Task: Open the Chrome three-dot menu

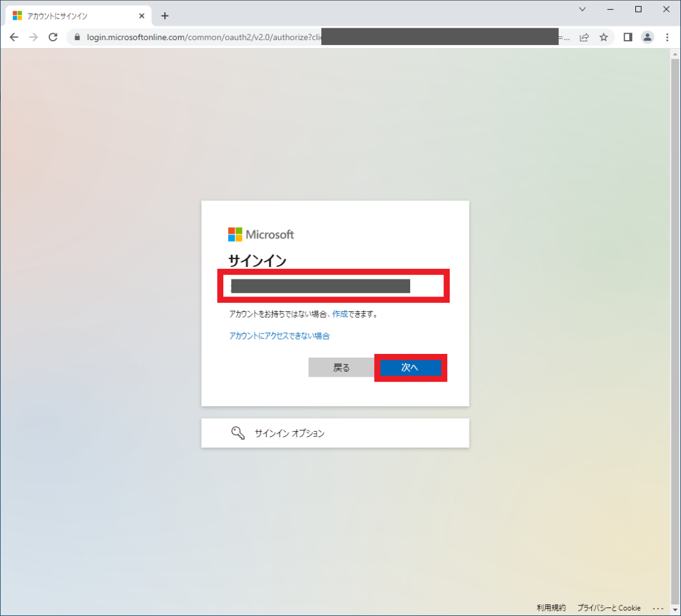Action: [667, 38]
